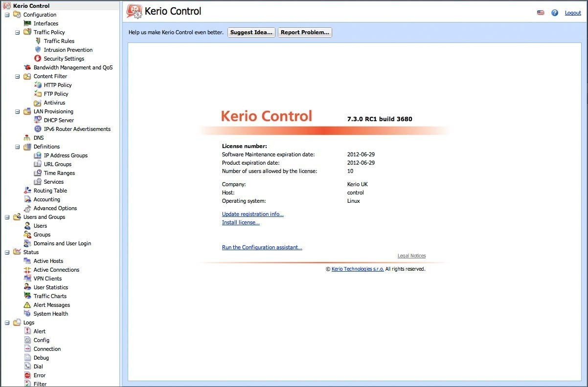Click the VPN Clients icon
Viewport: 588px width, 387px height.
pos(27,279)
